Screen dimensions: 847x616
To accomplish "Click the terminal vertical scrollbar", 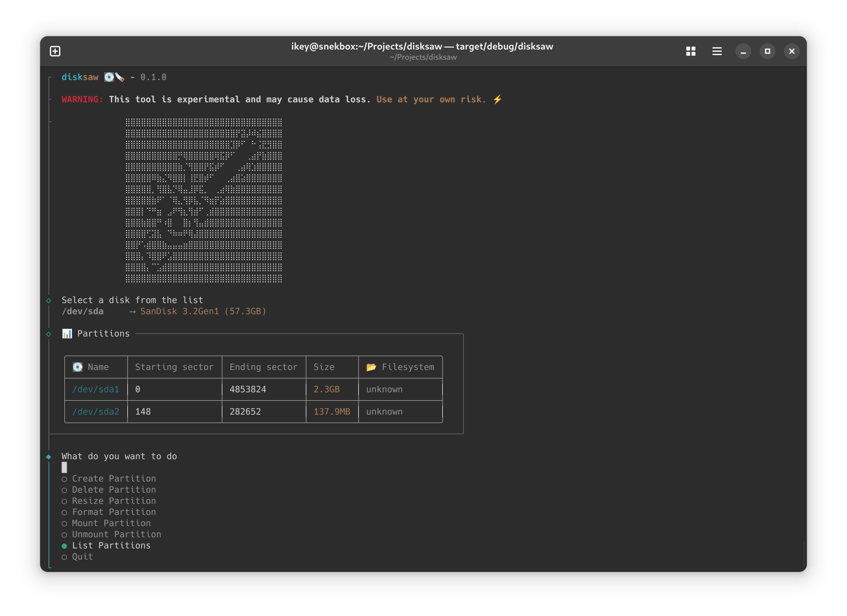I will [x=804, y=553].
